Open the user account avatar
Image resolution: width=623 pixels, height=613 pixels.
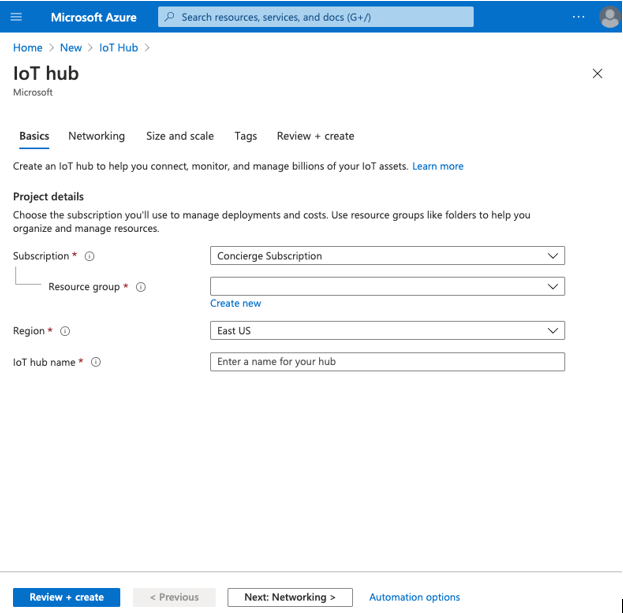click(x=609, y=17)
